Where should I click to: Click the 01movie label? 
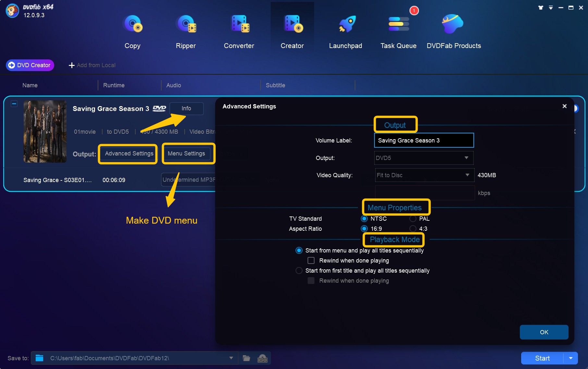(x=85, y=132)
